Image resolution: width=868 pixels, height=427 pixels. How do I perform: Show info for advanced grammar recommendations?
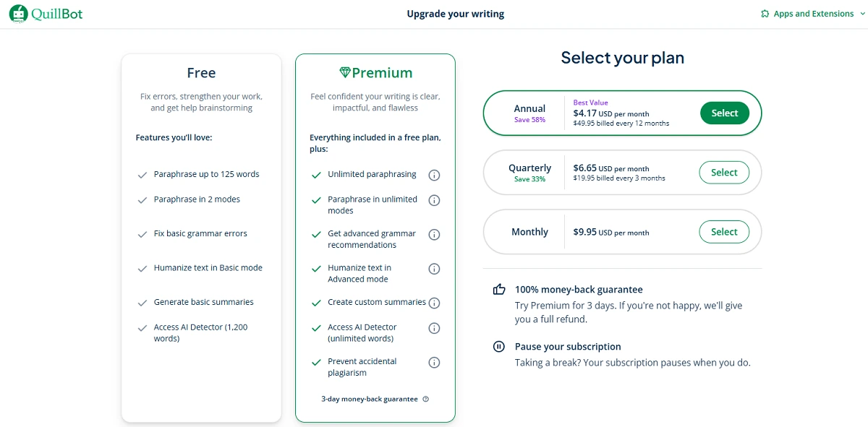tap(434, 234)
